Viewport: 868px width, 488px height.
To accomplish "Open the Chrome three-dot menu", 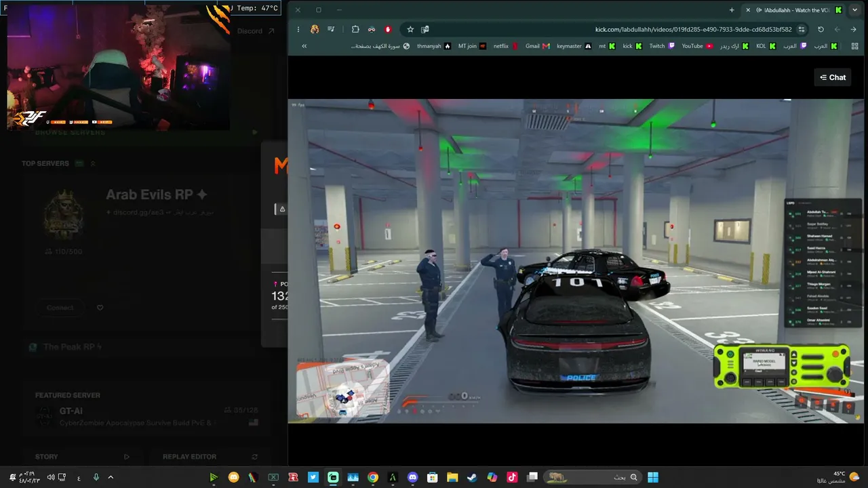I will point(298,29).
